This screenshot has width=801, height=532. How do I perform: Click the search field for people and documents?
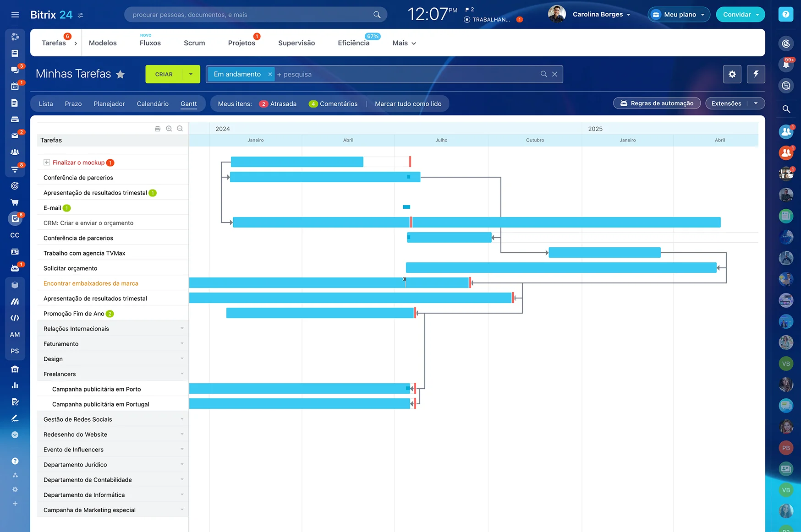click(255, 14)
